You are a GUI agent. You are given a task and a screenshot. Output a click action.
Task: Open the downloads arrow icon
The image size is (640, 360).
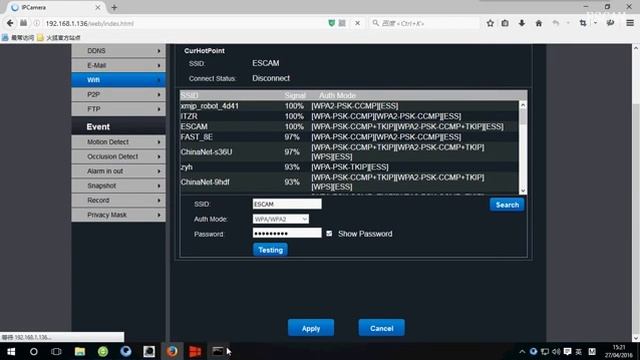click(x=522, y=23)
